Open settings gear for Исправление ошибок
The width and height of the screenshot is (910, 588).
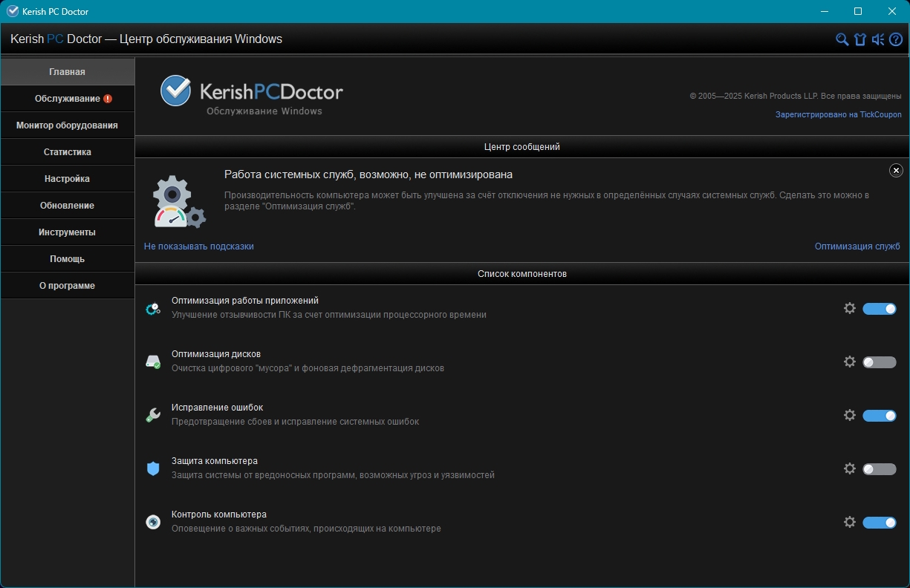pyautogui.click(x=850, y=415)
